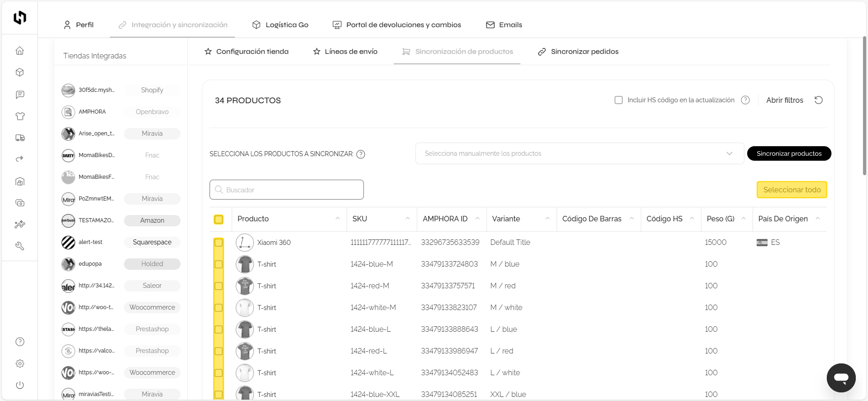Click help icon next to HS código option
Viewport: 868px width, 401px height.
pos(745,100)
